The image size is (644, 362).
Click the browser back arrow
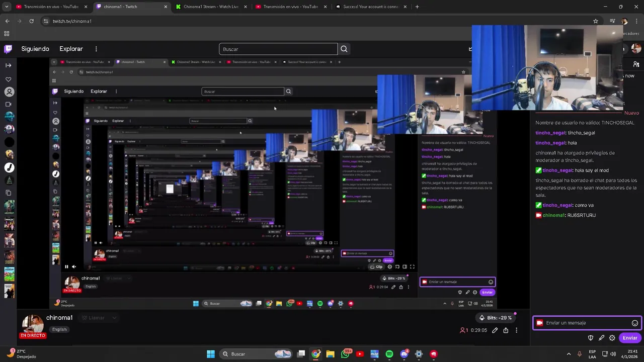coord(7,21)
